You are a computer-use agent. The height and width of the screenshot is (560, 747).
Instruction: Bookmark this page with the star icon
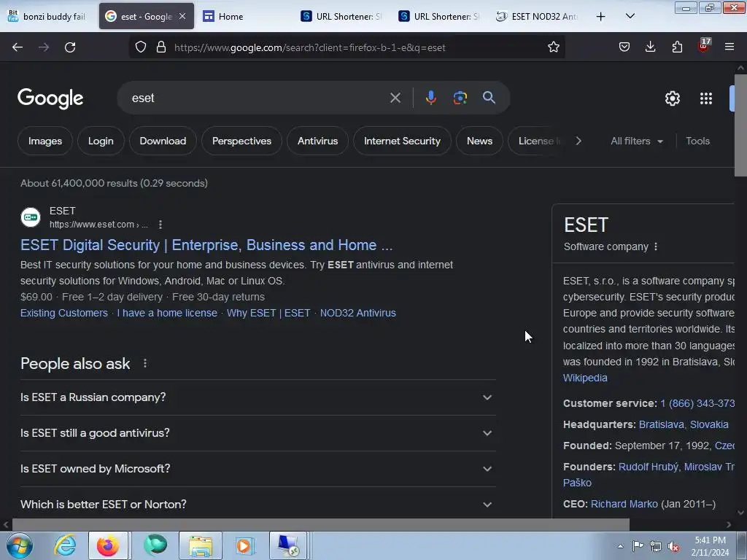553,47
